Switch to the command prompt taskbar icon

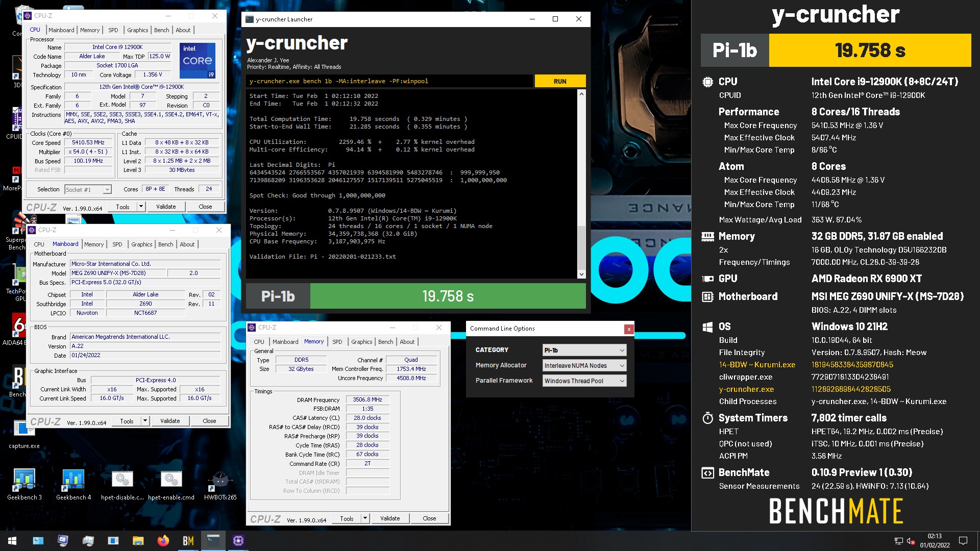213,541
